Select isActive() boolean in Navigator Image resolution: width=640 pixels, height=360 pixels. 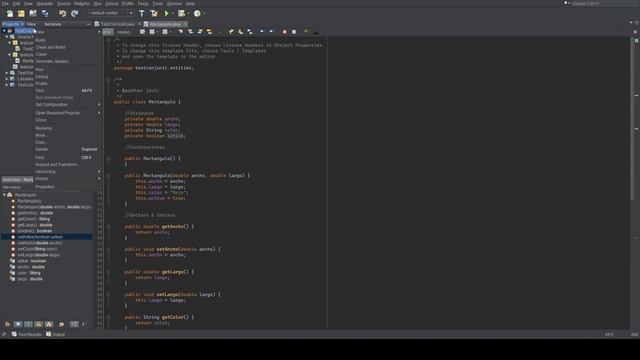click(35, 231)
